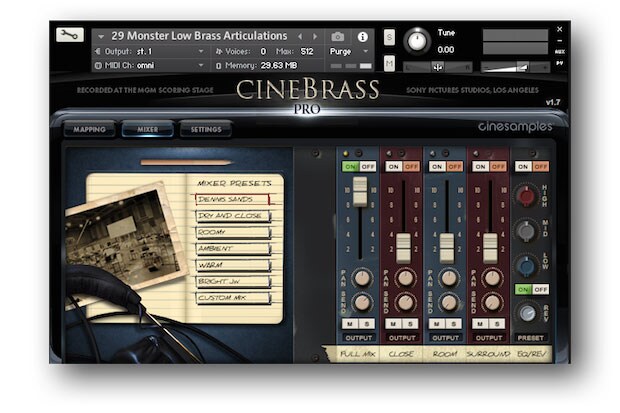
Task: Select the Roomy mixer preset
Action: point(233,232)
